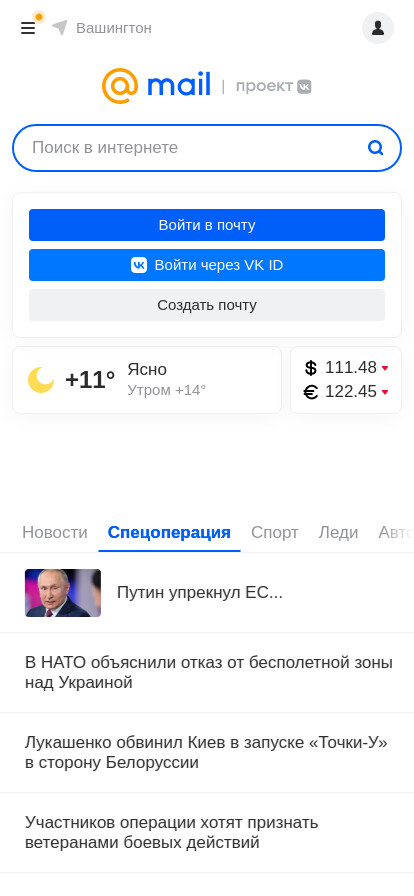Tap the location arrow icon beside Вашингтон
The image size is (414, 896).
tap(60, 27)
